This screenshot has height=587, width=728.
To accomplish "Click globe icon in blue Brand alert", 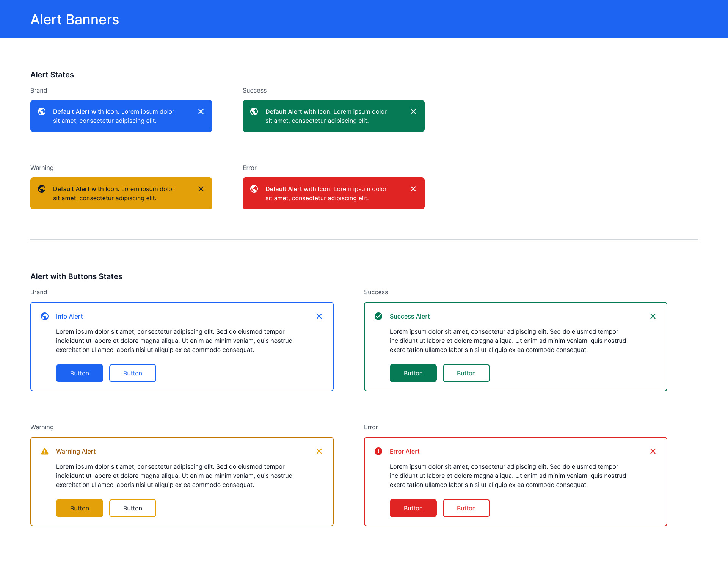I will click(42, 111).
